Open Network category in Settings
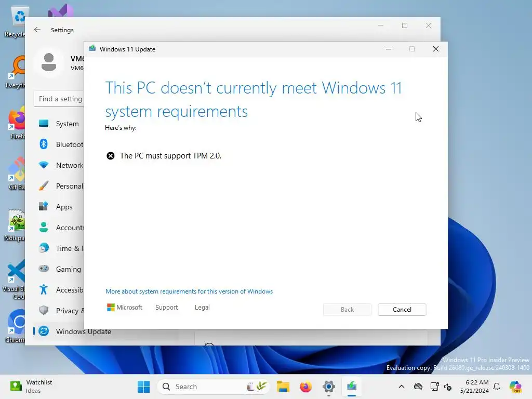 pos(59,165)
